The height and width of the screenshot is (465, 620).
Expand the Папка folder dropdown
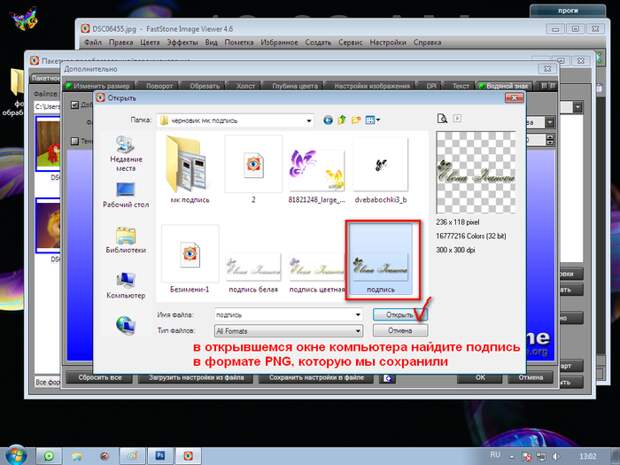(x=309, y=121)
